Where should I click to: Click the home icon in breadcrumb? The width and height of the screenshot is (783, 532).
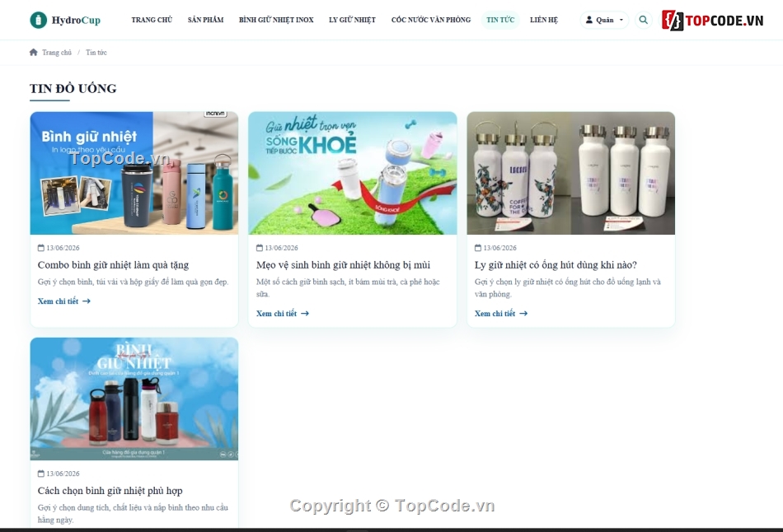point(34,53)
